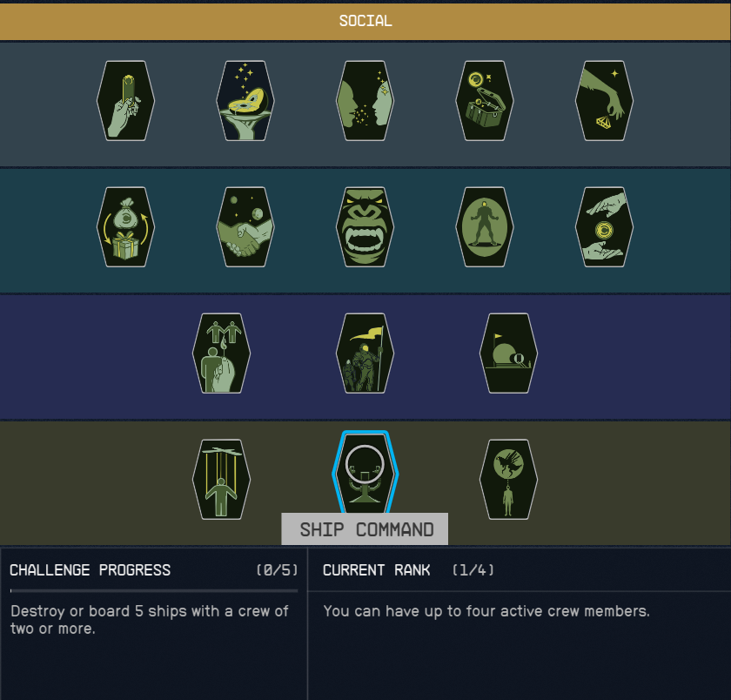Pick the Theft skill hand grabbing gem
This screenshot has width=731, height=700.
[x=604, y=101]
